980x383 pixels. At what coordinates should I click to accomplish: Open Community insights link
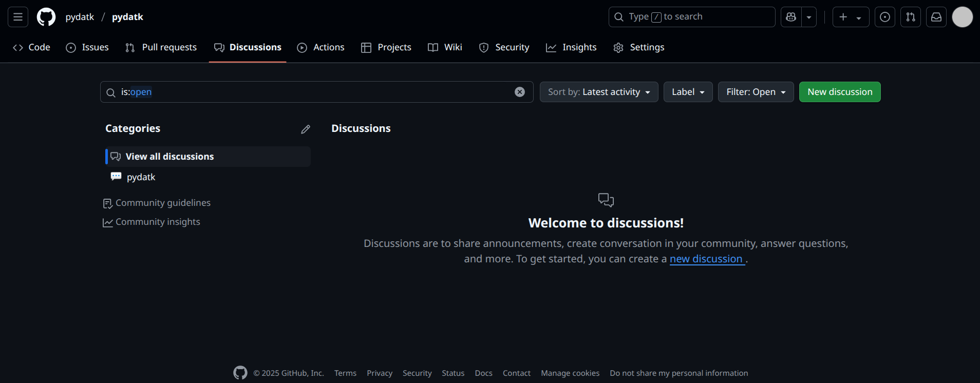[152, 222]
